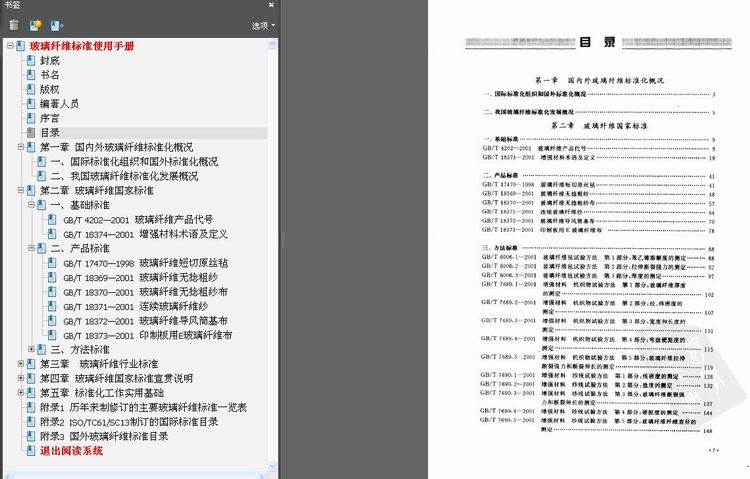Expand the 三、方法标准 node
750x479 pixels.
click(31, 349)
